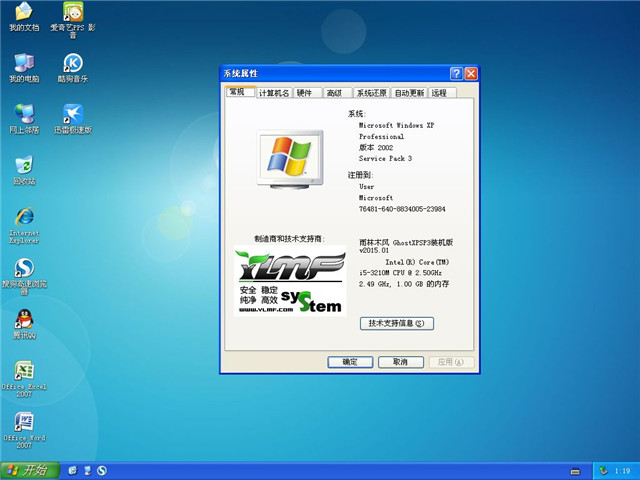The image size is (640, 480).
Task: Click the 取消 (Cancel) button
Action: [401, 362]
